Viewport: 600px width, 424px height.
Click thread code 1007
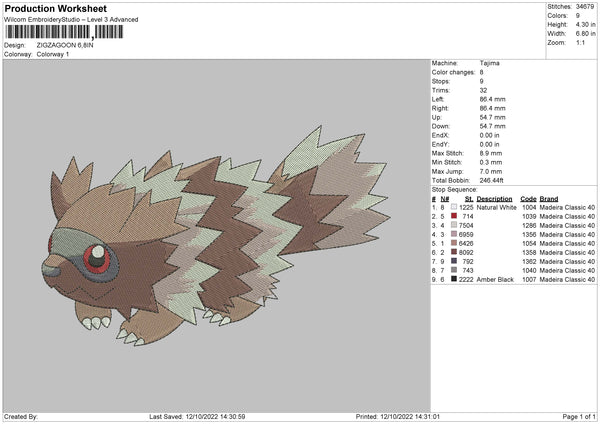(x=529, y=279)
